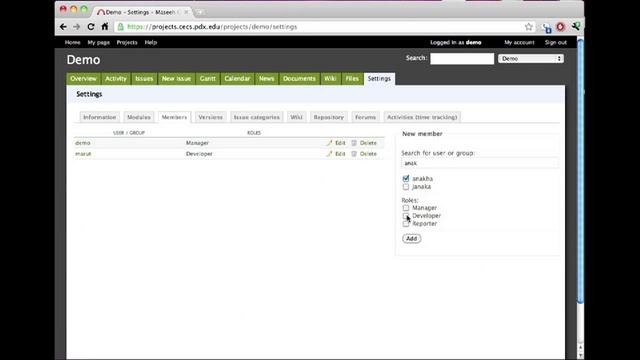This screenshot has width=640, height=360.
Task: Delete the marut member
Action: click(368, 154)
